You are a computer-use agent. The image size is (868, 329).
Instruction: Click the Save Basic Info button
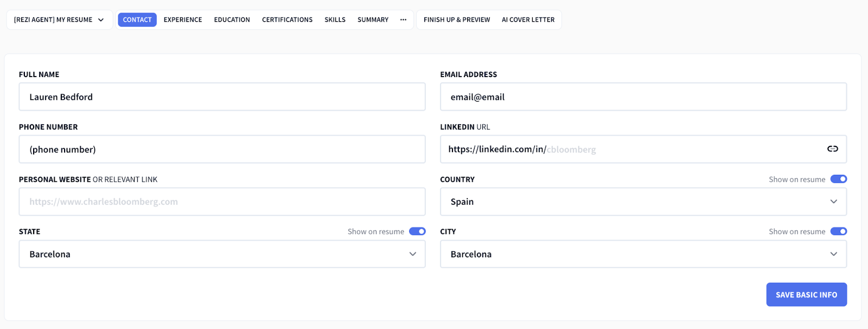(x=807, y=294)
